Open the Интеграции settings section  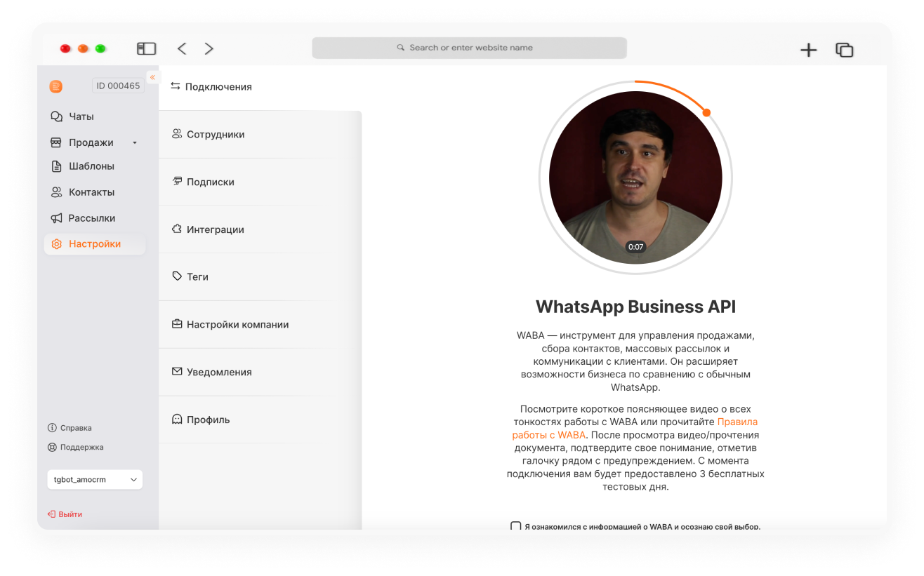coord(260,229)
